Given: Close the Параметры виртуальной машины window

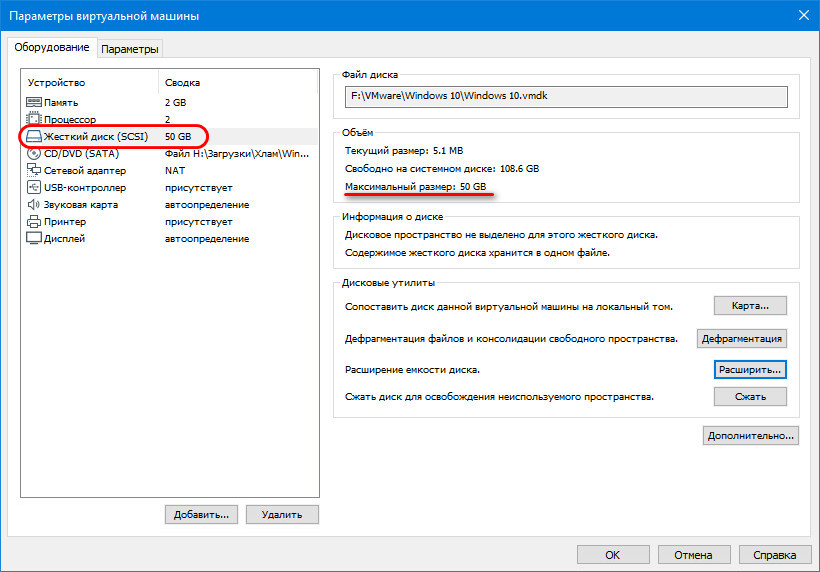Looking at the screenshot, I should click(804, 15).
